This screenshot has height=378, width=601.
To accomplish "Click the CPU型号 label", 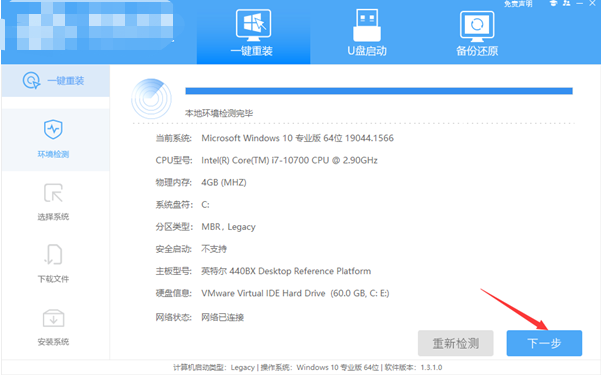I will [x=173, y=160].
